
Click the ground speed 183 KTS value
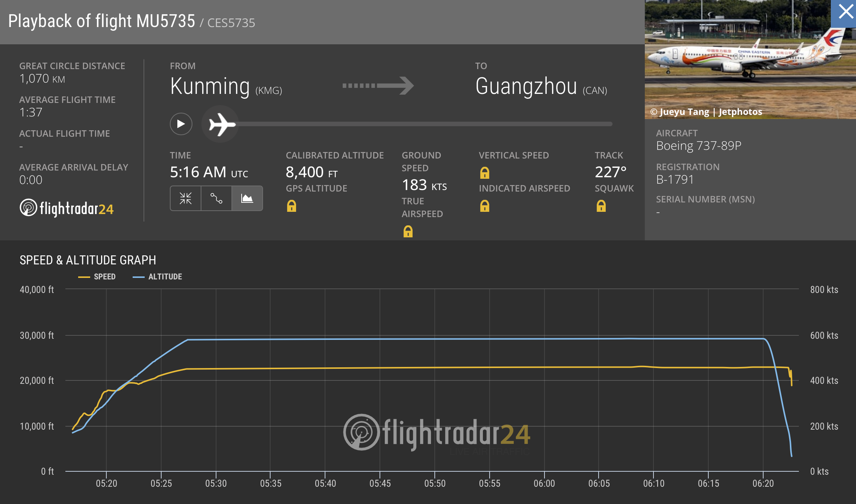pos(424,185)
